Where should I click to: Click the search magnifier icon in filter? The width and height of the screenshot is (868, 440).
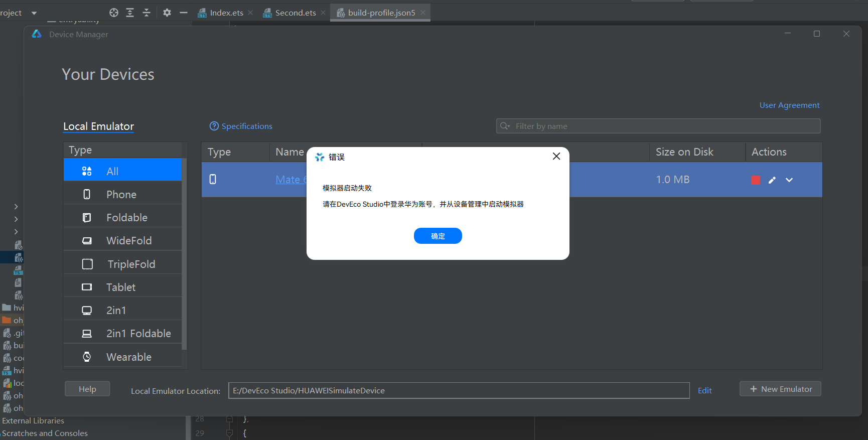point(505,126)
